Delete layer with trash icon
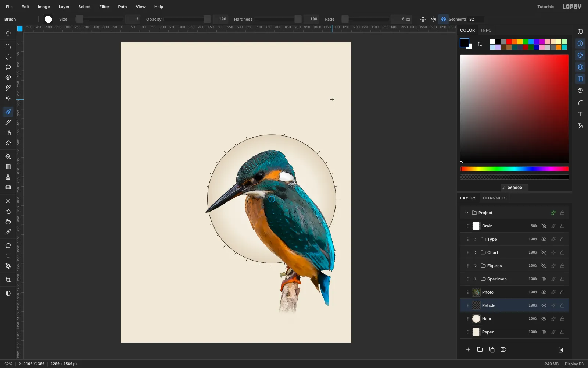This screenshot has width=588, height=368. tap(561, 350)
